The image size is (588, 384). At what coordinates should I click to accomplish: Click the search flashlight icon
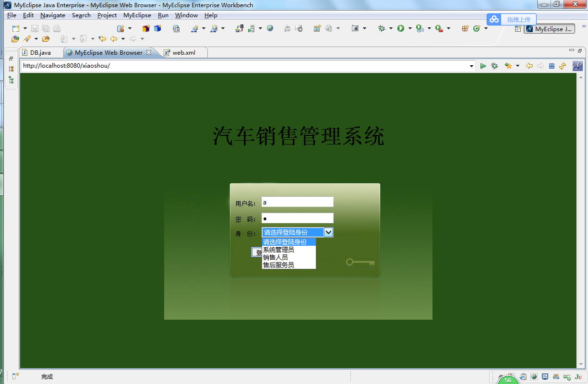27,39
